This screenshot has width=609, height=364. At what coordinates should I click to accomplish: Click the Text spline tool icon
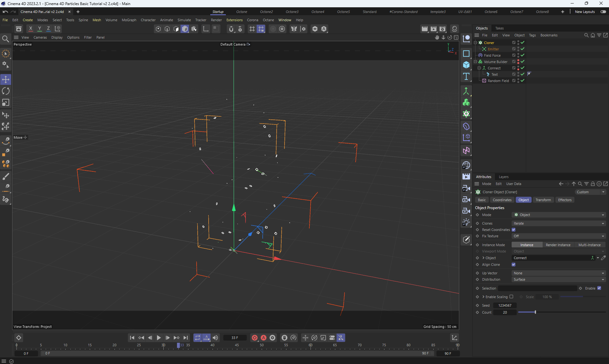[x=466, y=76]
